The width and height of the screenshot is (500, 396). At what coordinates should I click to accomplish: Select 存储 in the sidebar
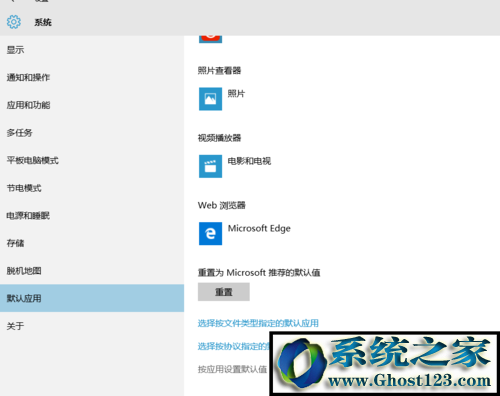(92, 243)
